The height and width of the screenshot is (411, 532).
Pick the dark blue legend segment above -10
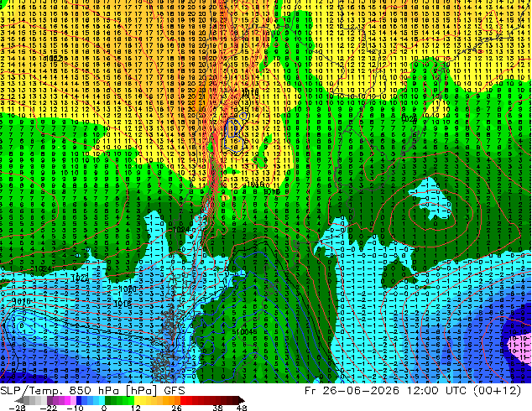pos(79,400)
